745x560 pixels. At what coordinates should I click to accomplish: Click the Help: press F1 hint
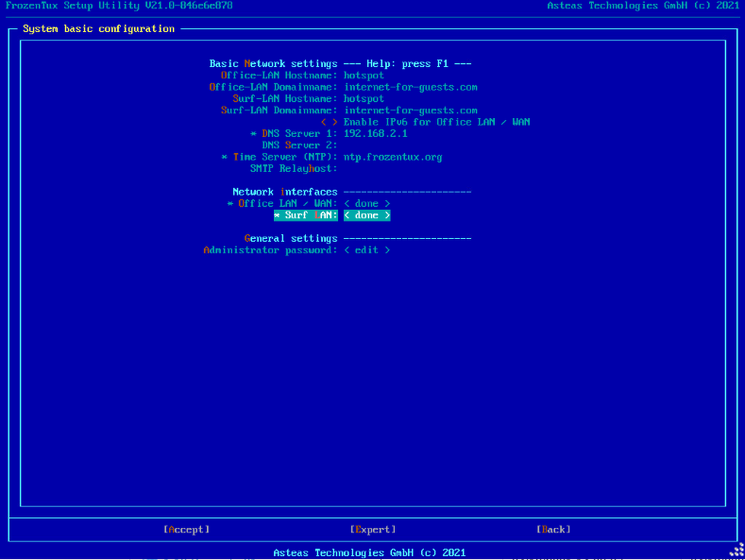click(x=407, y=63)
